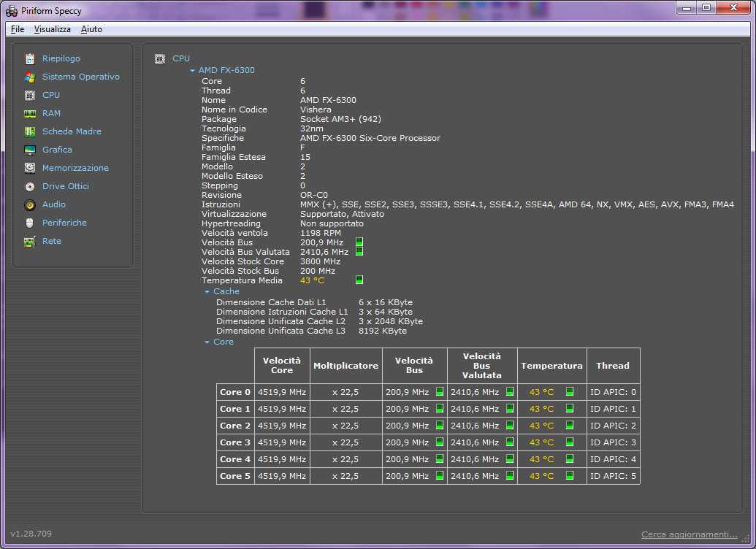Click the Moltiplicatore column header
The height and width of the screenshot is (549, 756).
click(x=345, y=366)
